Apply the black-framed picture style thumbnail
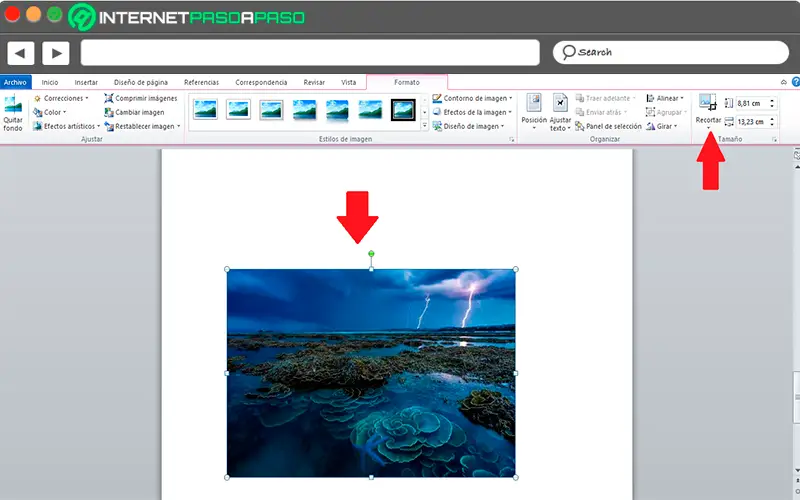 [403, 109]
